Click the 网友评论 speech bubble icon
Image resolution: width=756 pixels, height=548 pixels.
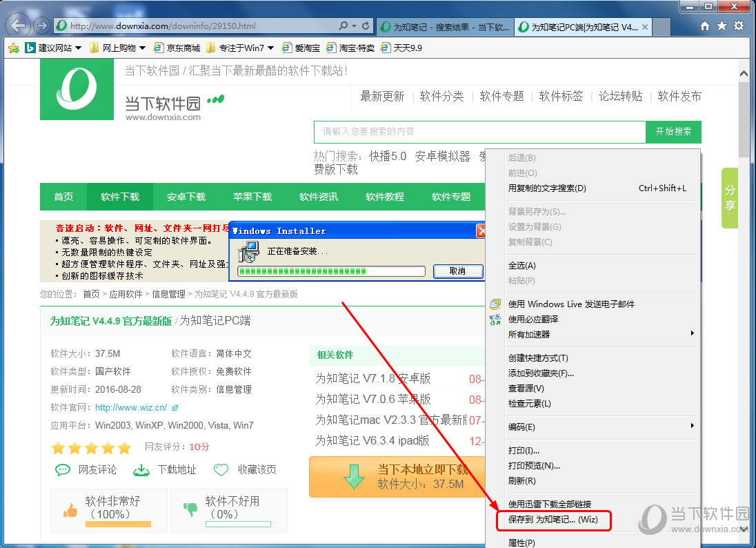click(x=63, y=469)
